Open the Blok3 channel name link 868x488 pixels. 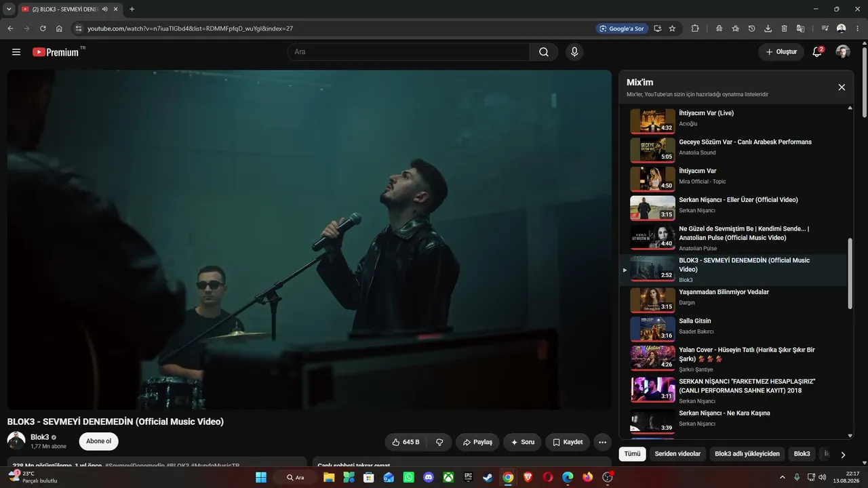(40, 437)
